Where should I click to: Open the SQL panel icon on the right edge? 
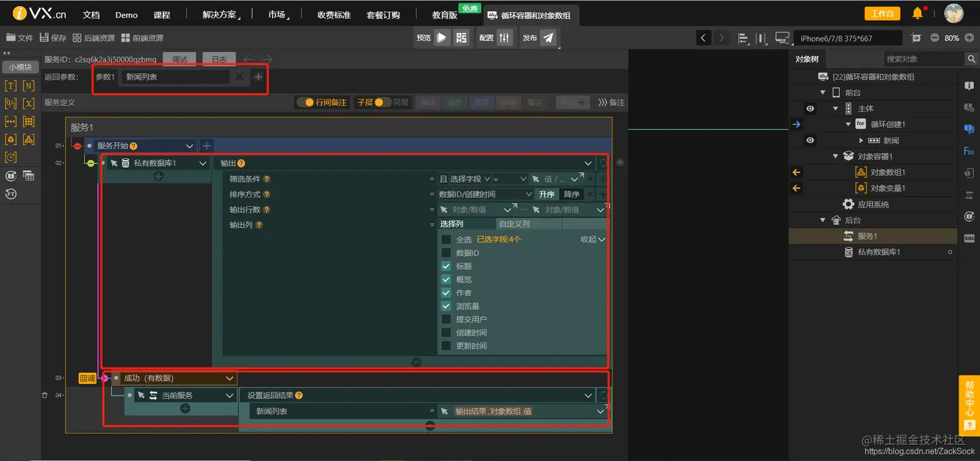pyautogui.click(x=970, y=240)
